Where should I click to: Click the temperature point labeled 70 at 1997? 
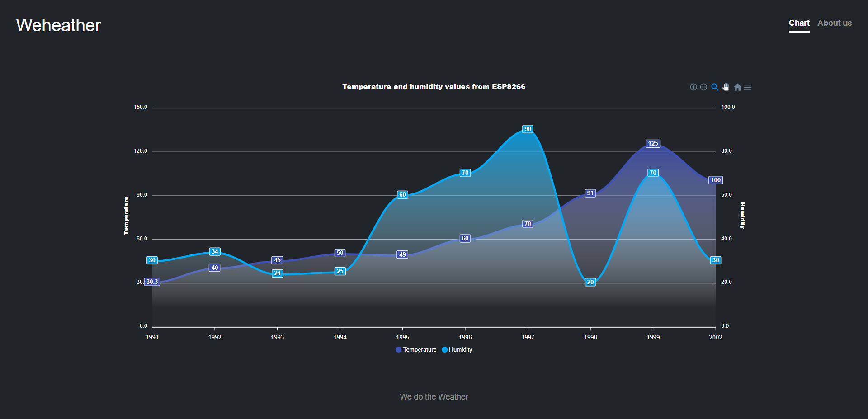[x=528, y=224]
